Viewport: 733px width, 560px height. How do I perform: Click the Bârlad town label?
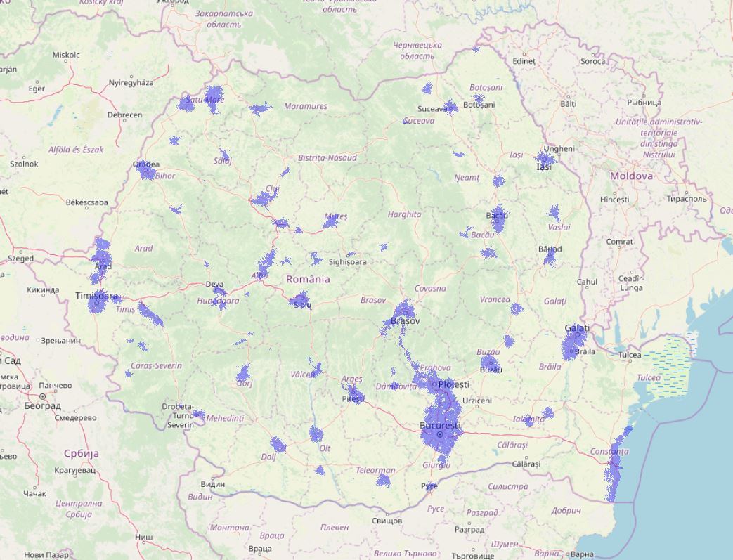(x=550, y=249)
